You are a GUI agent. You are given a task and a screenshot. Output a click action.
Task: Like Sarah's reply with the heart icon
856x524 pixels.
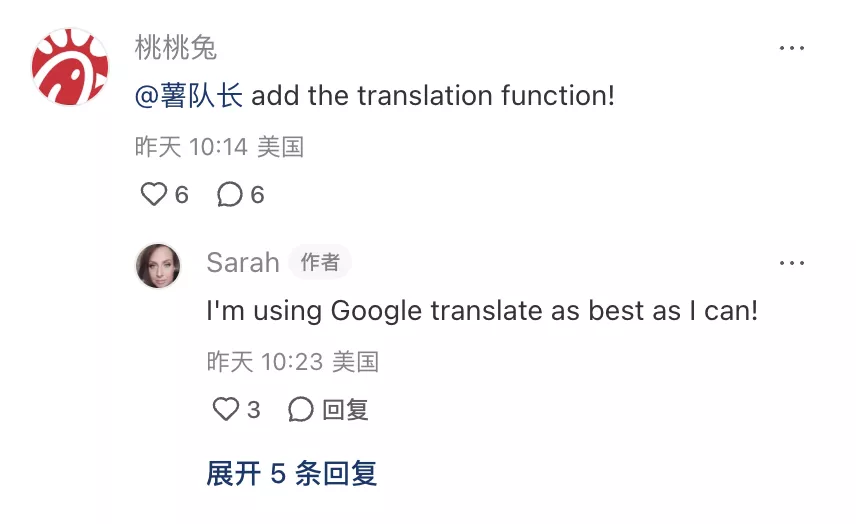227,409
